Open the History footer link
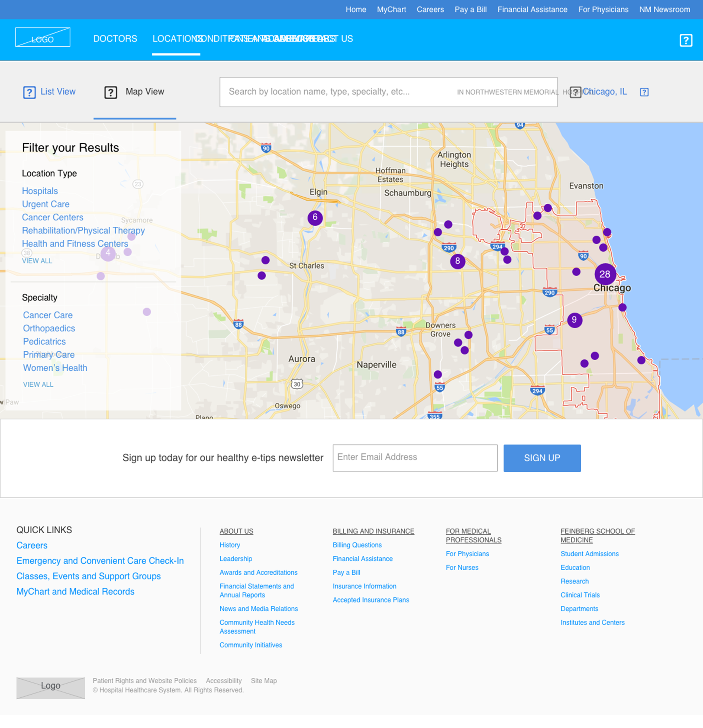 [230, 545]
